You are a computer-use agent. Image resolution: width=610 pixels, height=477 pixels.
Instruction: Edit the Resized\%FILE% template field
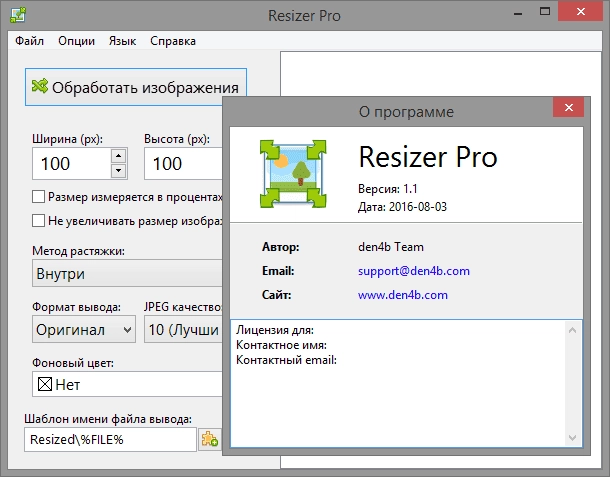pyautogui.click(x=110, y=440)
